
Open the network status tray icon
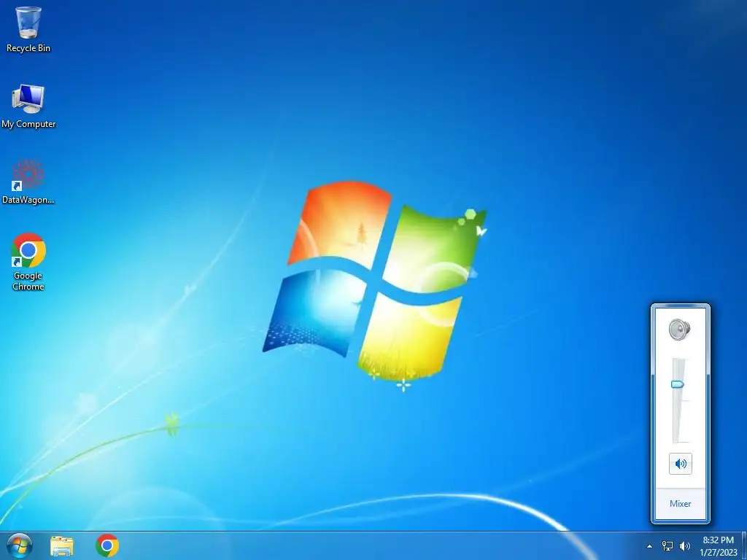[x=667, y=546]
